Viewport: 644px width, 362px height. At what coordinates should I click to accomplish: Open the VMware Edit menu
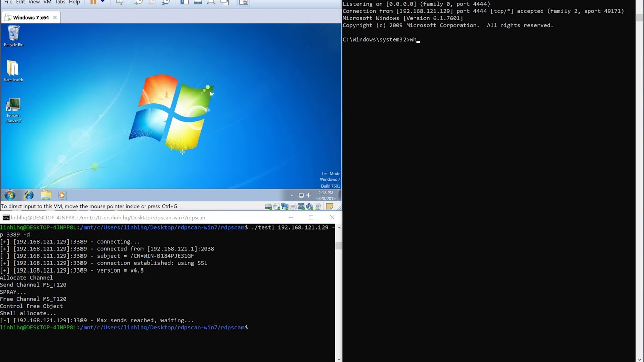pos(20,2)
